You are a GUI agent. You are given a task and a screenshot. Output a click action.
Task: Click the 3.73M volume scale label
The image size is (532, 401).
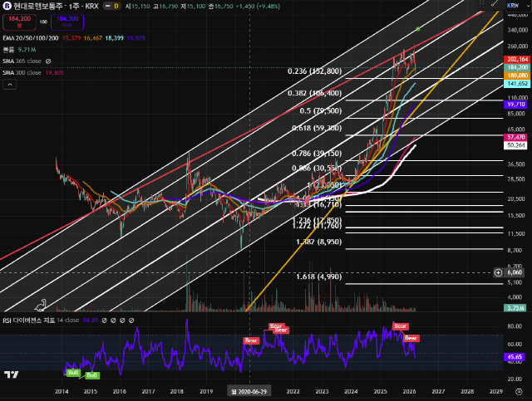[515, 308]
